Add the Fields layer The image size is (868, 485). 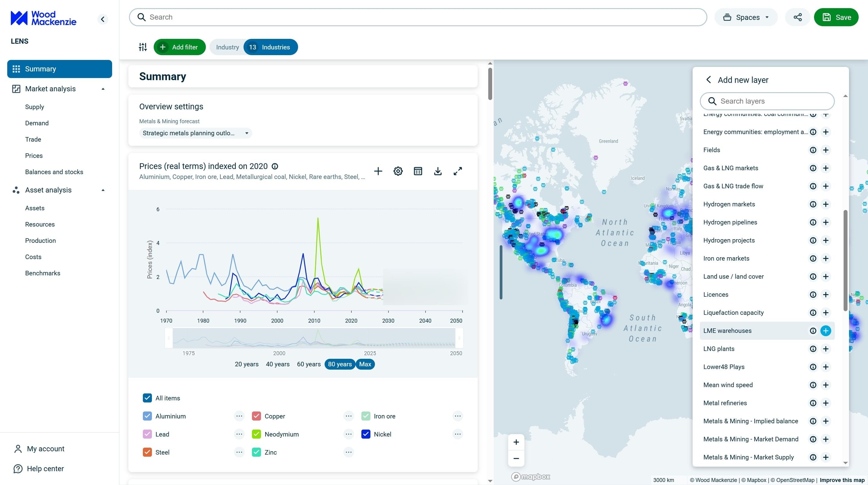click(x=826, y=150)
